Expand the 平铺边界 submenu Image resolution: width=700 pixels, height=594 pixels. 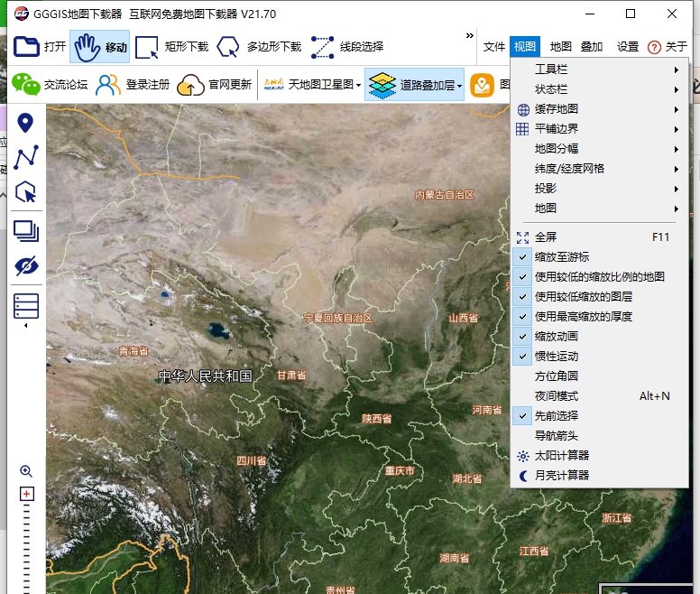click(x=600, y=129)
